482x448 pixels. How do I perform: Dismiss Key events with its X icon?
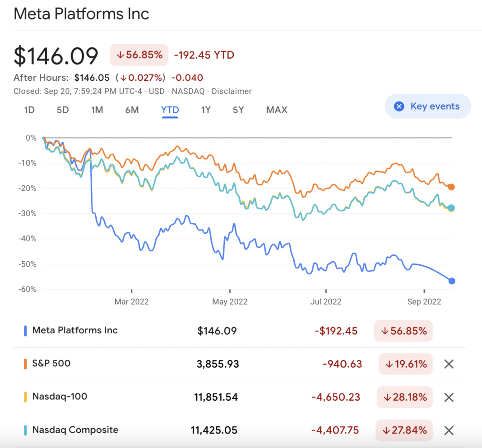coord(399,106)
